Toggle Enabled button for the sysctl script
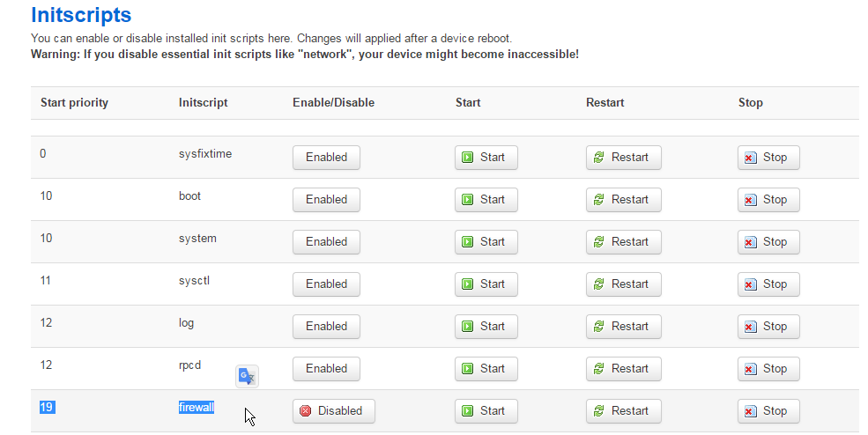The width and height of the screenshot is (868, 435). click(x=326, y=284)
